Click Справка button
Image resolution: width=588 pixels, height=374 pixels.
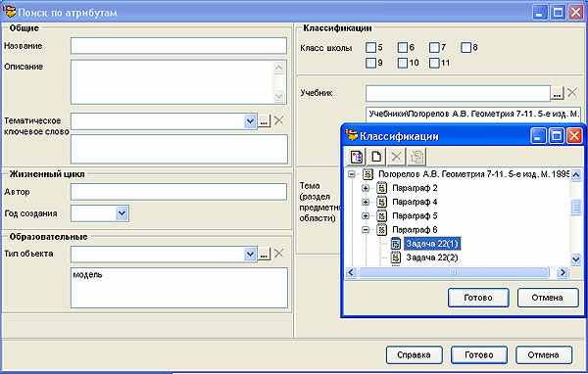[414, 354]
